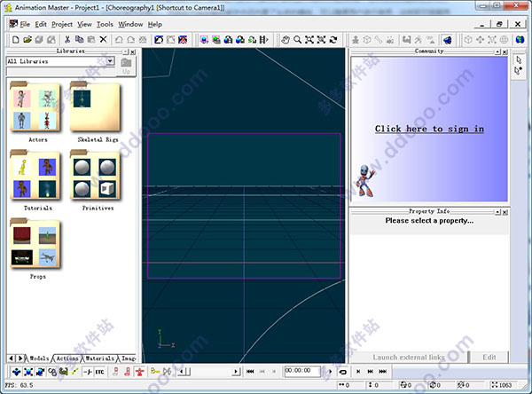Click the frame scrubber slider track

click(211, 372)
